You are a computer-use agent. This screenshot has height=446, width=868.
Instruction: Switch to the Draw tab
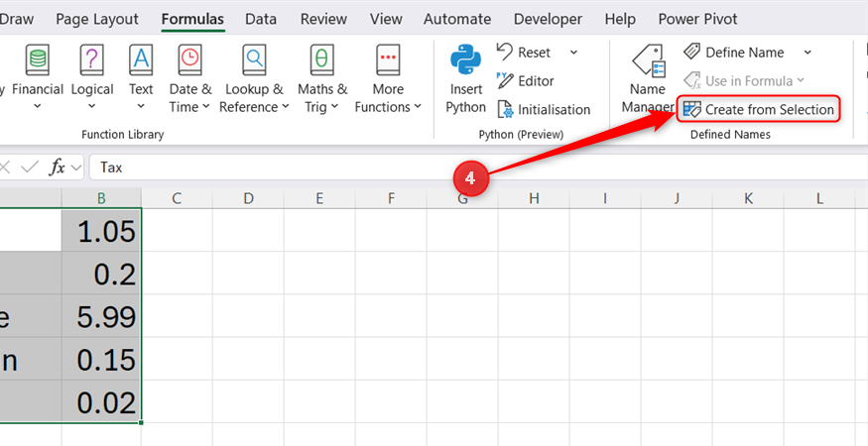[17, 19]
